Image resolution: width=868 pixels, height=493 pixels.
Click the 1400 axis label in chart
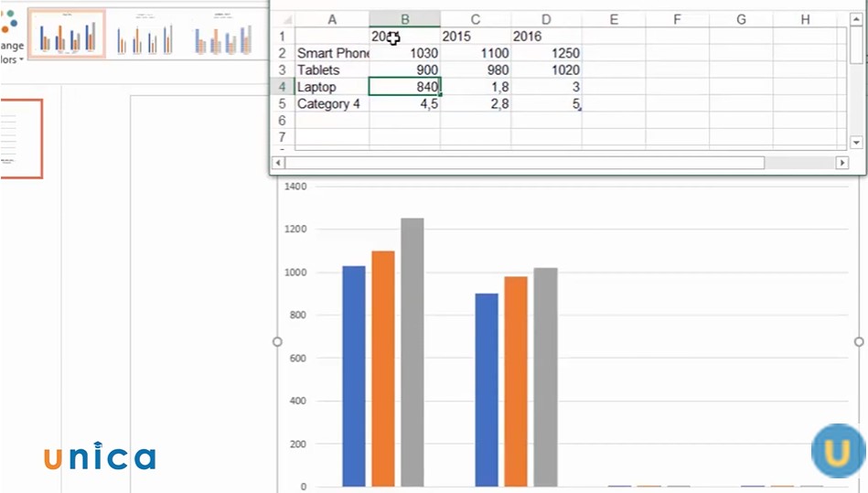tap(295, 187)
